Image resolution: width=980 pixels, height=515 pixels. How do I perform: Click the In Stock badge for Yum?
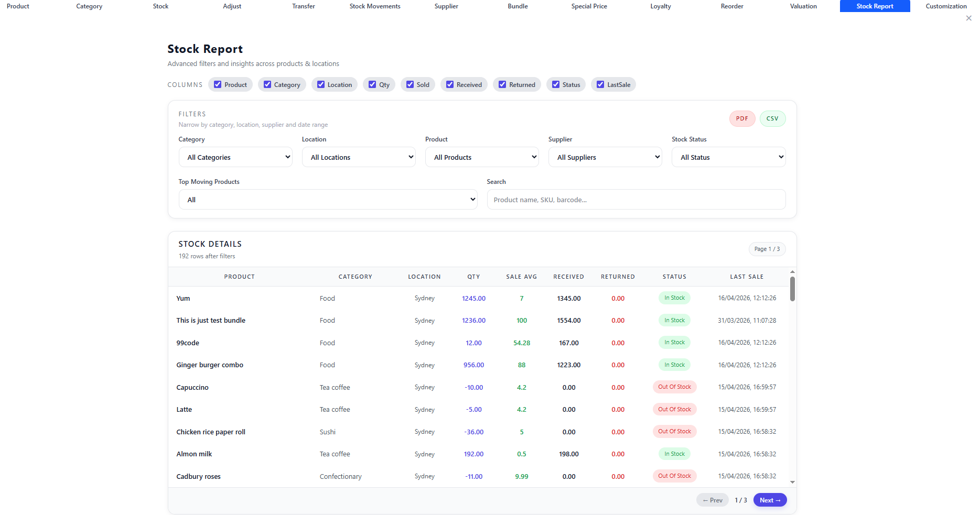674,298
